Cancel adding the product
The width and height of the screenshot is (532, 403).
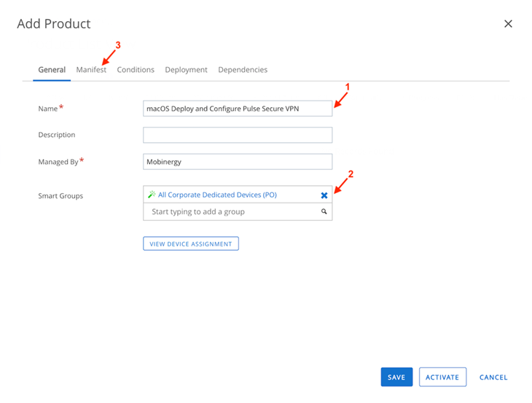493,377
